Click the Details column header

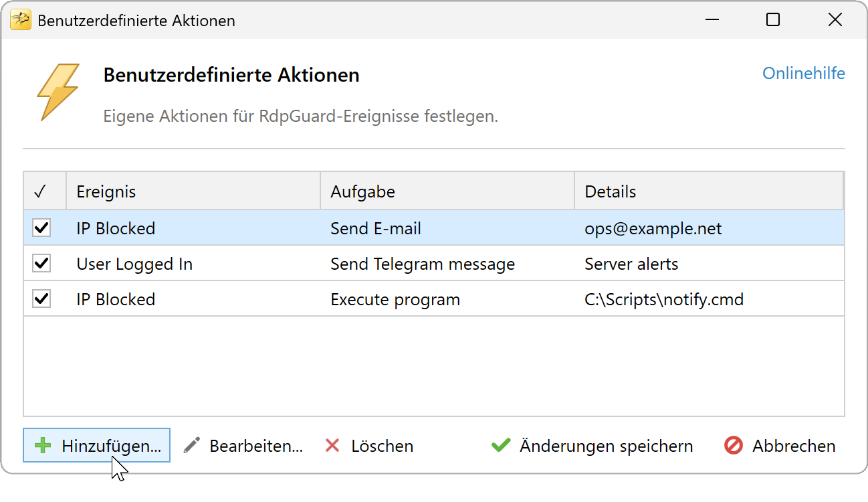click(709, 191)
